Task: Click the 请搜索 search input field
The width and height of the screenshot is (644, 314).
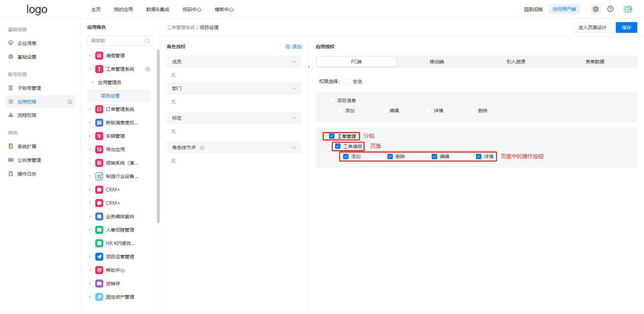Action: click(x=116, y=41)
